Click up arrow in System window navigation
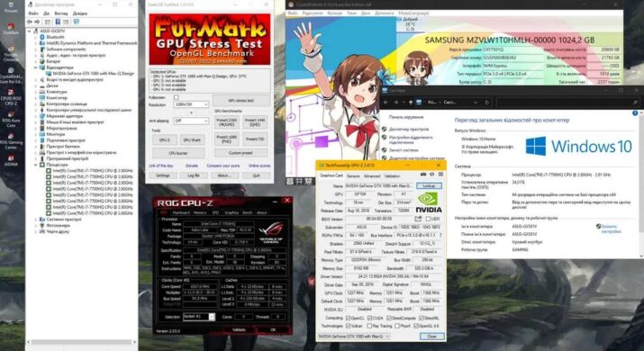Viewport: 644px width, 351px height. click(x=411, y=103)
